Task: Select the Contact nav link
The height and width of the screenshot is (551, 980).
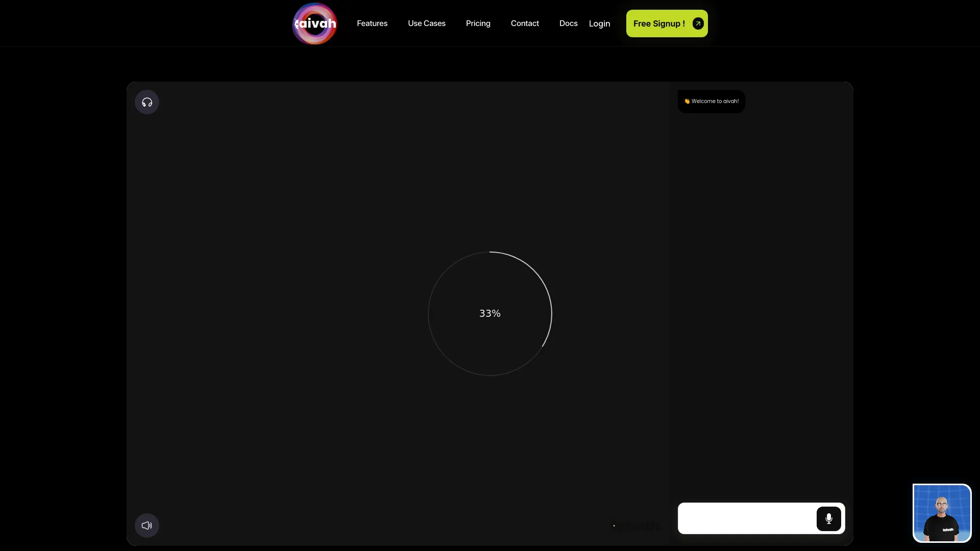Action: pyautogui.click(x=525, y=23)
